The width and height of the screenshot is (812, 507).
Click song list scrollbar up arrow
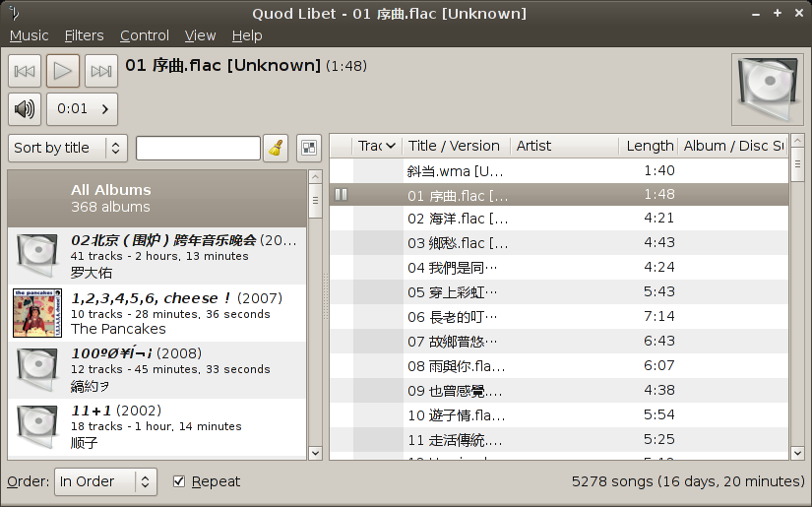coord(797,141)
